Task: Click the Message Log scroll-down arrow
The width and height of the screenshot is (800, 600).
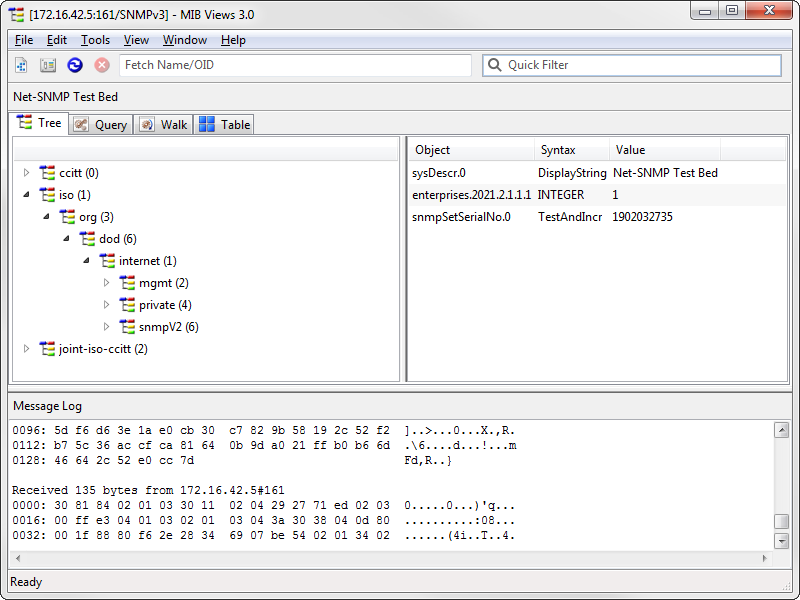Action: coord(782,540)
